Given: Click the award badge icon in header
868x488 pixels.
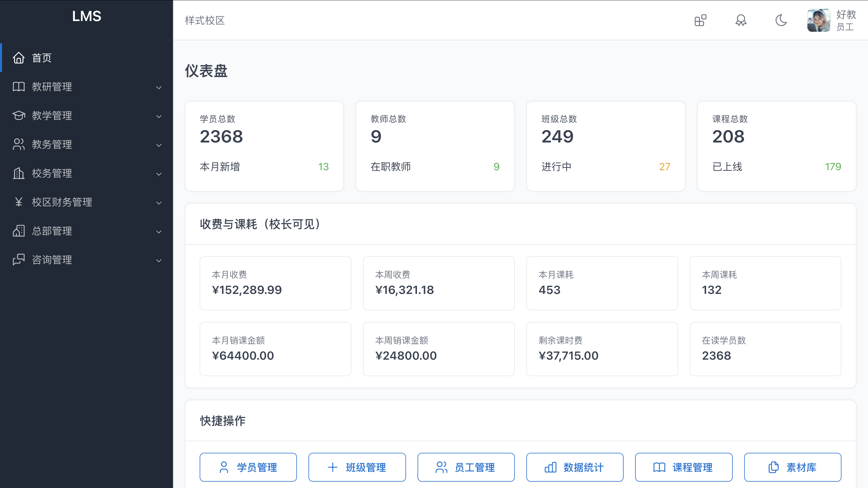Looking at the screenshot, I should [741, 20].
